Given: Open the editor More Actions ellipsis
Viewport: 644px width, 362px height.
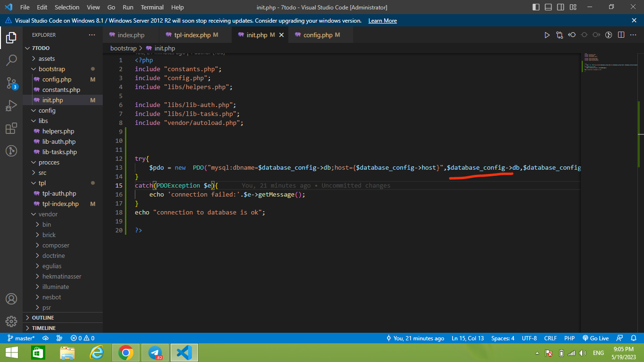Looking at the screenshot, I should (x=634, y=35).
